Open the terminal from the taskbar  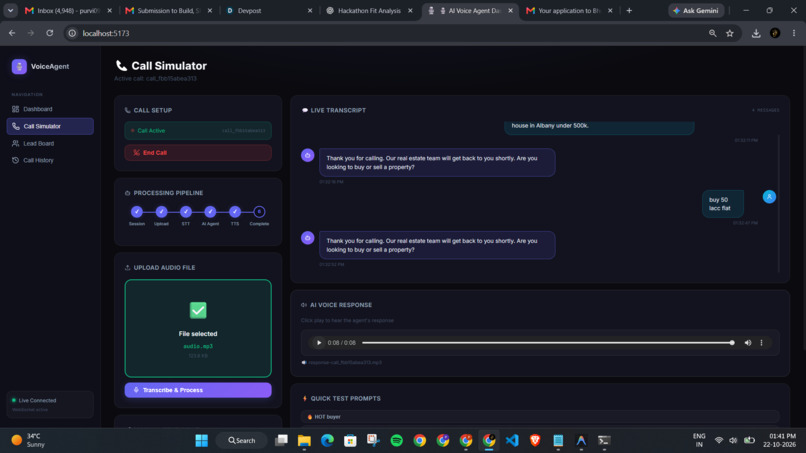tap(604, 441)
